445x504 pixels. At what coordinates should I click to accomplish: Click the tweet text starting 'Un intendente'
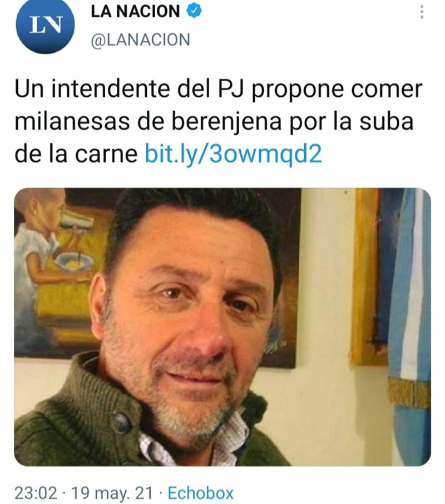[x=219, y=121]
